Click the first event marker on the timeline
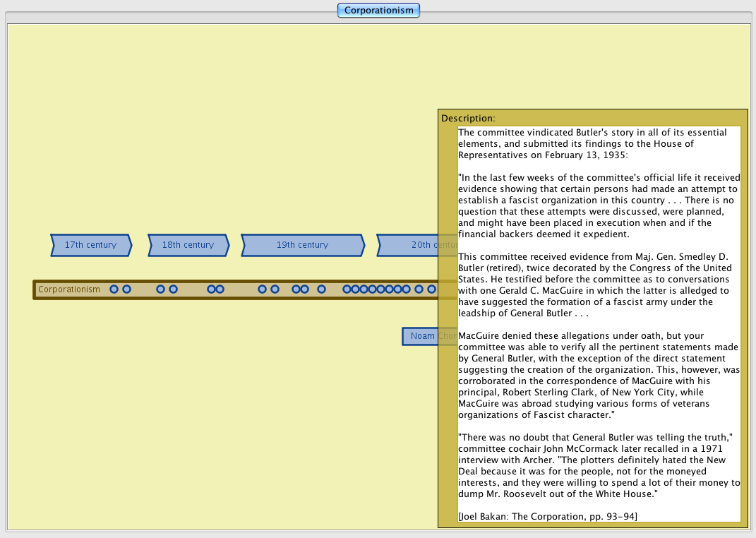Screen dimensions: 756x538 coord(114,289)
